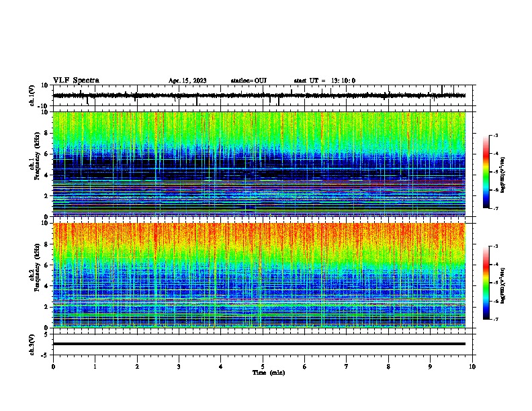Click the 'VLF Spectra' plot title
The height and width of the screenshot is (411, 532).
pos(76,81)
